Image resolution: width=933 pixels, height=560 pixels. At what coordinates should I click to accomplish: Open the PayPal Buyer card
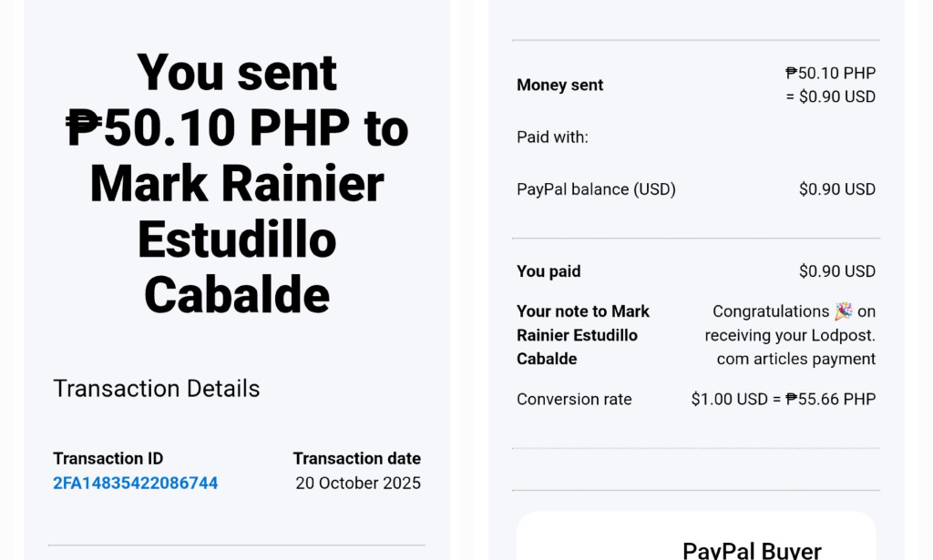[x=696, y=542]
